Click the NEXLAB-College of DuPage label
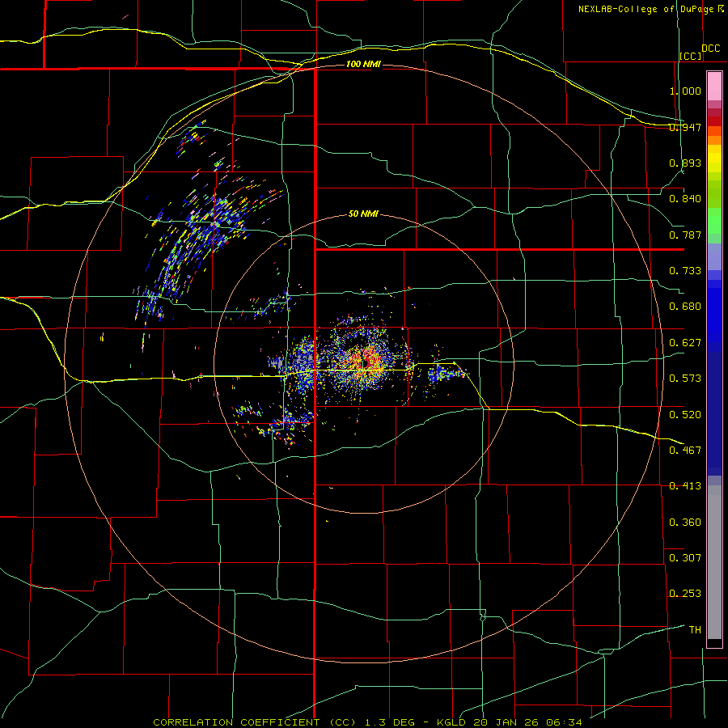Image resolution: width=728 pixels, height=728 pixels. click(x=646, y=9)
